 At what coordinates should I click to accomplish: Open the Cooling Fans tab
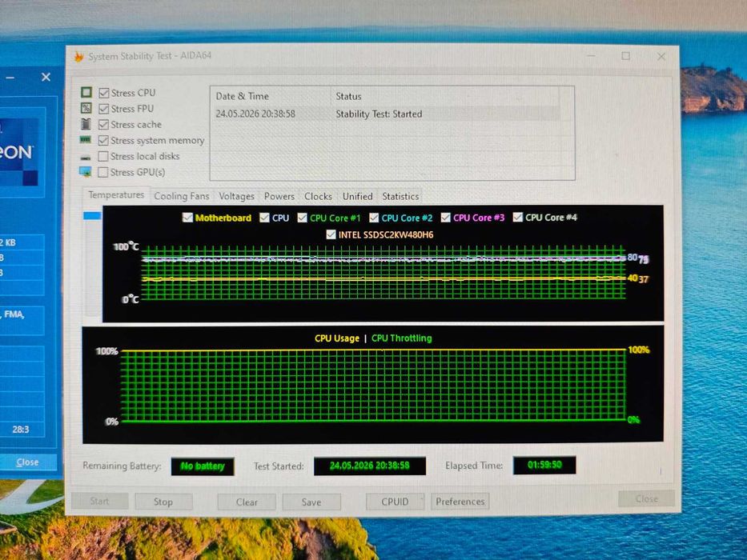[x=182, y=196]
